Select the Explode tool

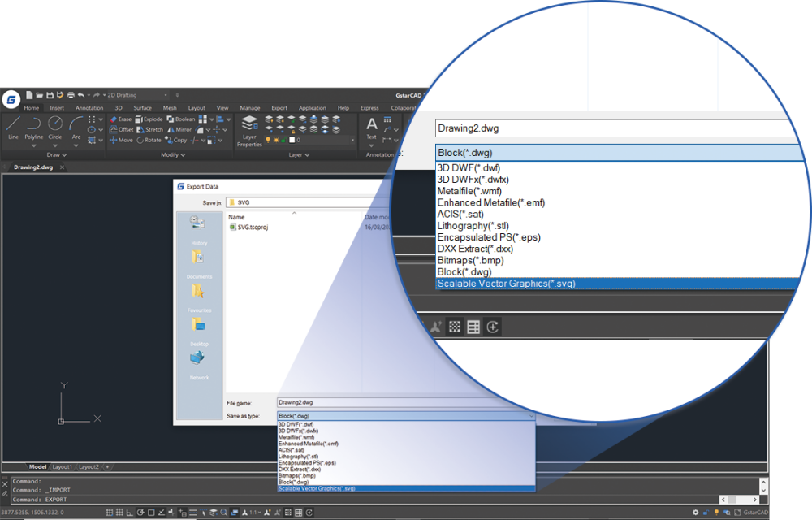pos(149,119)
